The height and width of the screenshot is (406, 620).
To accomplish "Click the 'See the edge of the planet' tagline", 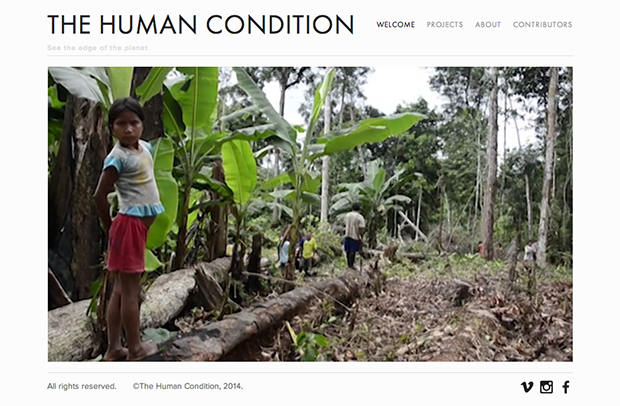I will 97,48.
